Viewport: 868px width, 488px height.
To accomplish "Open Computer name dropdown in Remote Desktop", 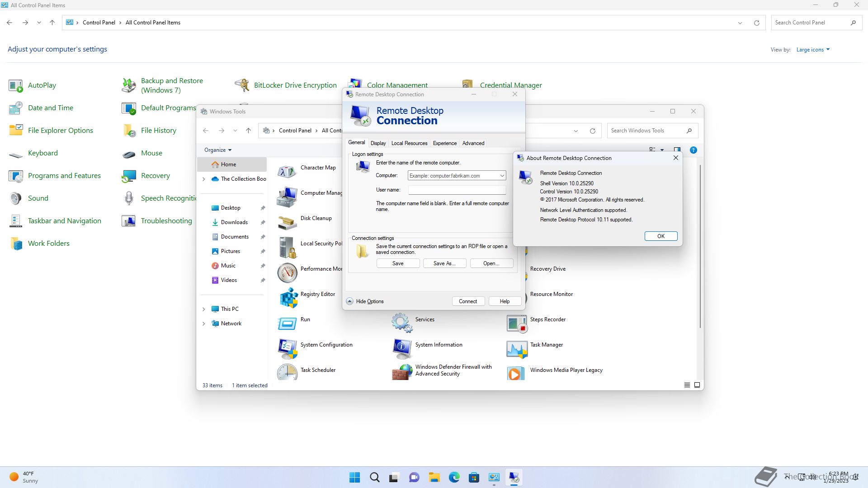I will pyautogui.click(x=502, y=176).
